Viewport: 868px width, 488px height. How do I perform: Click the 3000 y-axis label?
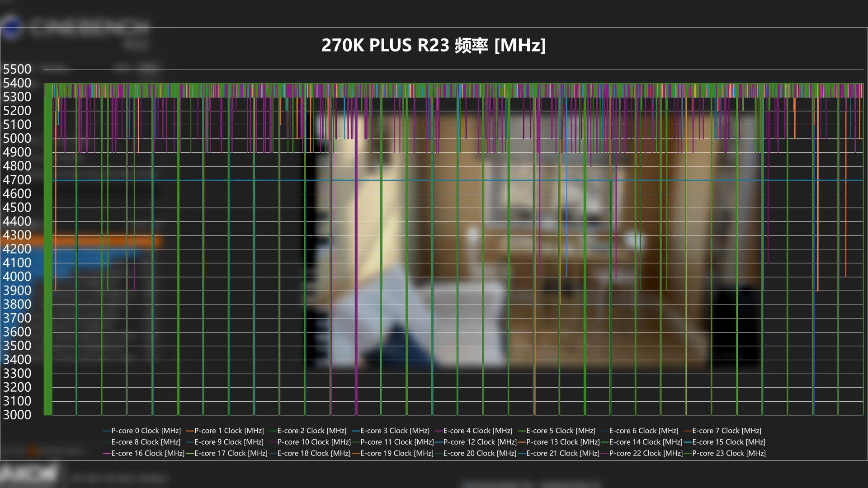[x=17, y=415]
